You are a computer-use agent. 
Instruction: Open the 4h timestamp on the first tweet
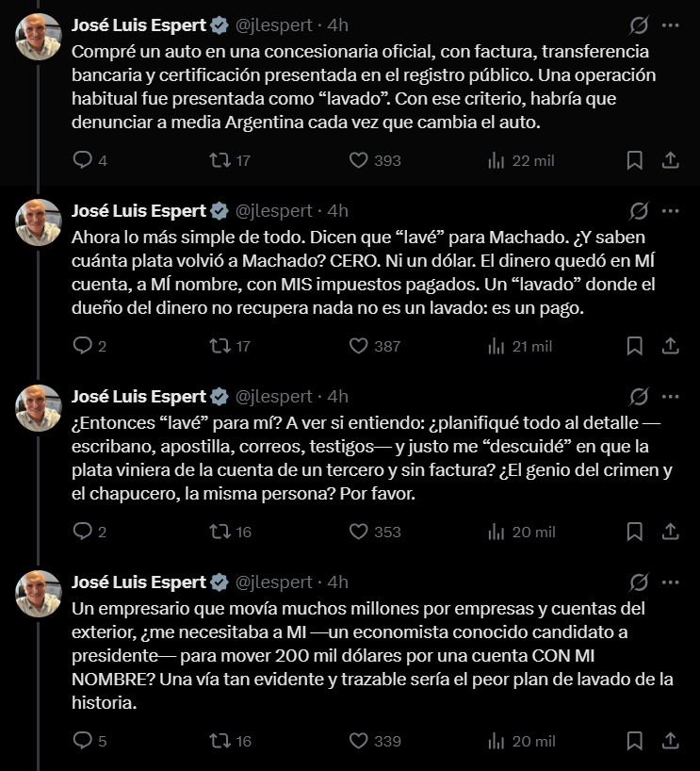337,25
